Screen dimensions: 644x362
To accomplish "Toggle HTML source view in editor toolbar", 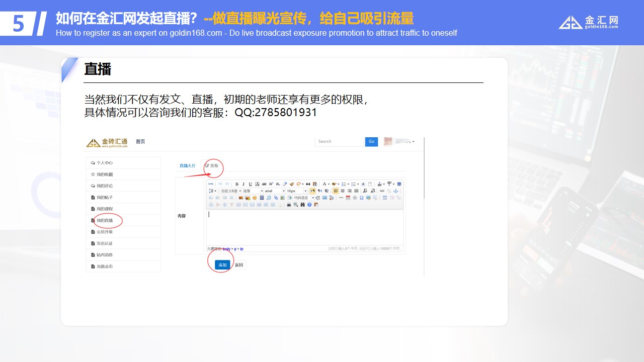I will click(x=211, y=184).
